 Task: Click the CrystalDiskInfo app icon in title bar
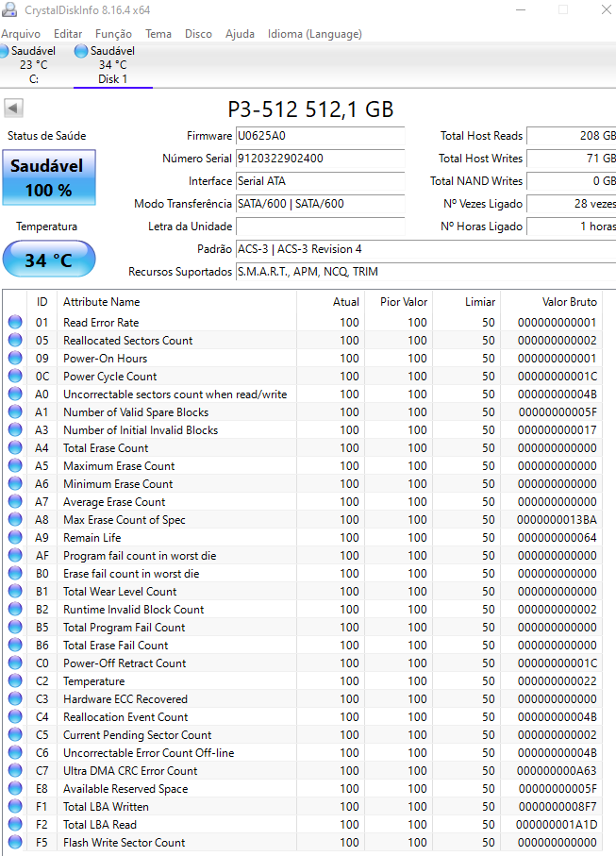pyautogui.click(x=9, y=9)
